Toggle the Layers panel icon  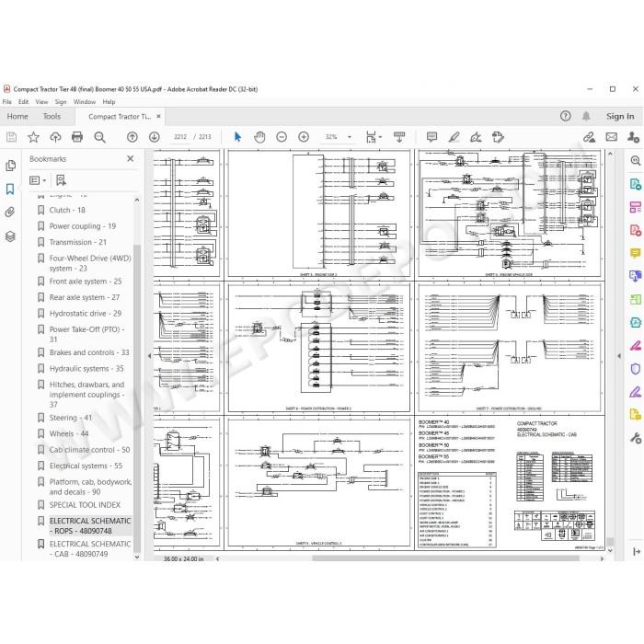(x=10, y=236)
